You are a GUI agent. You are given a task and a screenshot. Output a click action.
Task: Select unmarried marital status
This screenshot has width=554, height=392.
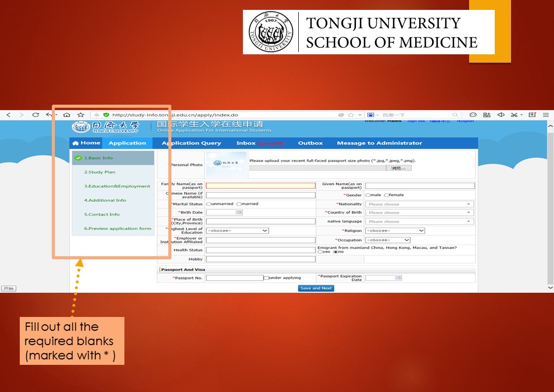[x=208, y=204]
